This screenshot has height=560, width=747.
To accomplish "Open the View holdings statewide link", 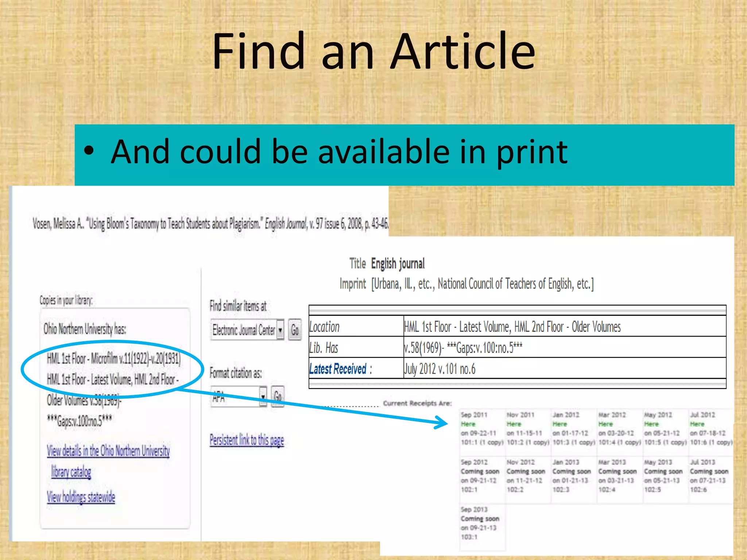I will point(81,497).
